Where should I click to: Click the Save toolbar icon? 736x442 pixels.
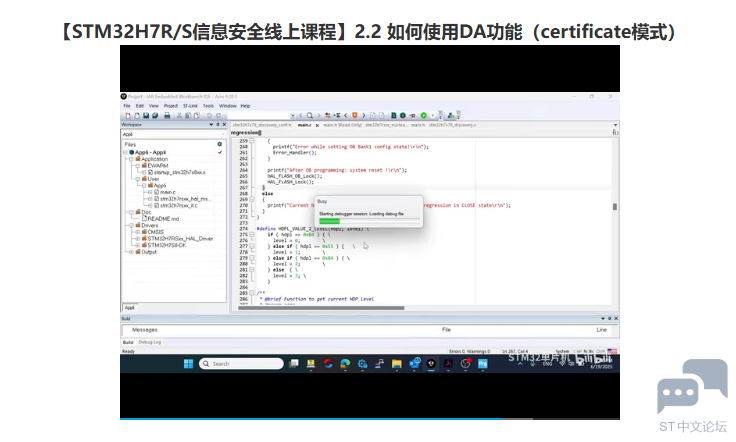146,115
